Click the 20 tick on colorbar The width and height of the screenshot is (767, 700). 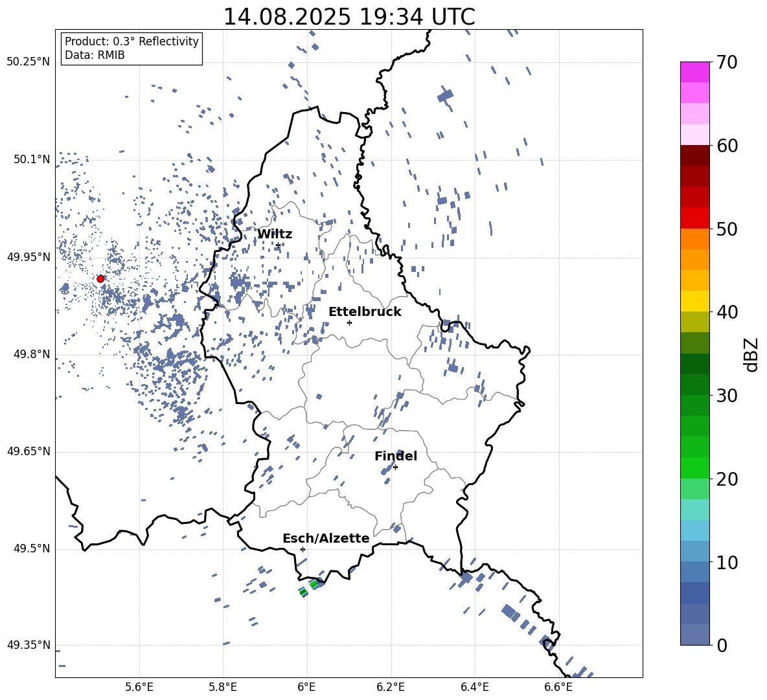(726, 479)
